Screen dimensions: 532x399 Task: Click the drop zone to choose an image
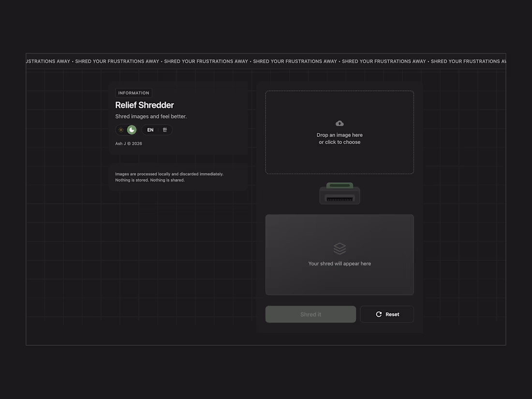(x=339, y=132)
